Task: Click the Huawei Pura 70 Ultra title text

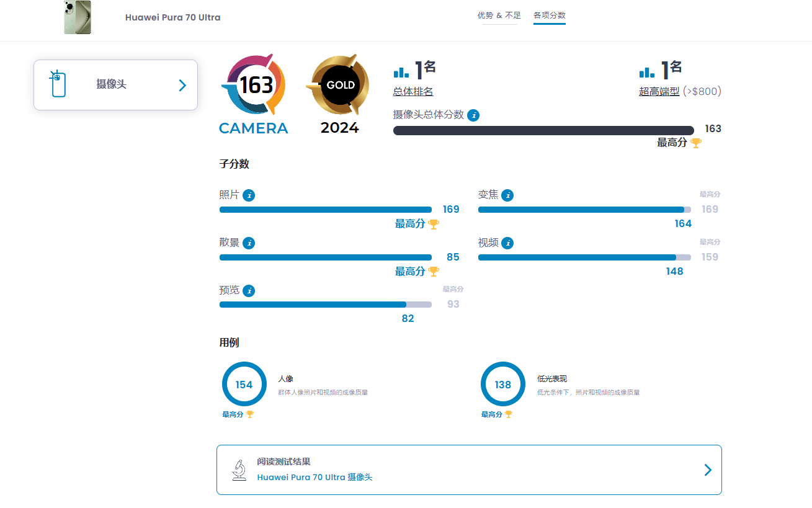Action: point(172,17)
